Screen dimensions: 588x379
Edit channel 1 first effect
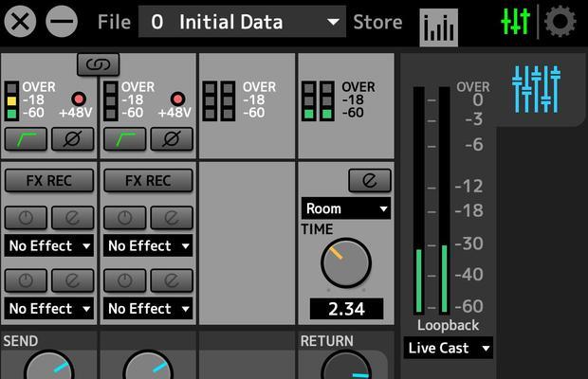(x=72, y=218)
